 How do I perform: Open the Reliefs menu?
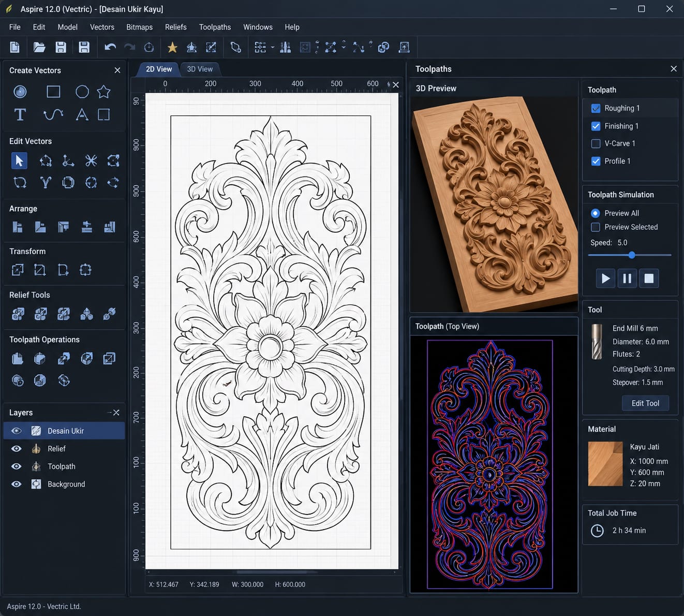coord(175,27)
